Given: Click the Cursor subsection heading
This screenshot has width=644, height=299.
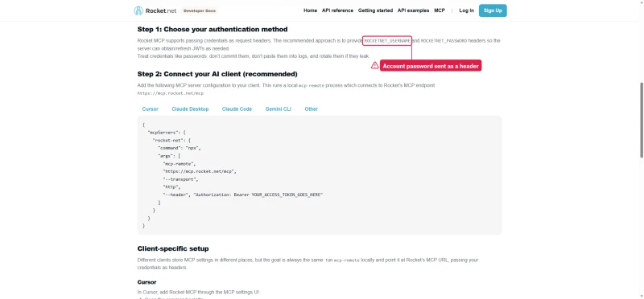Looking at the screenshot, I should [147, 282].
